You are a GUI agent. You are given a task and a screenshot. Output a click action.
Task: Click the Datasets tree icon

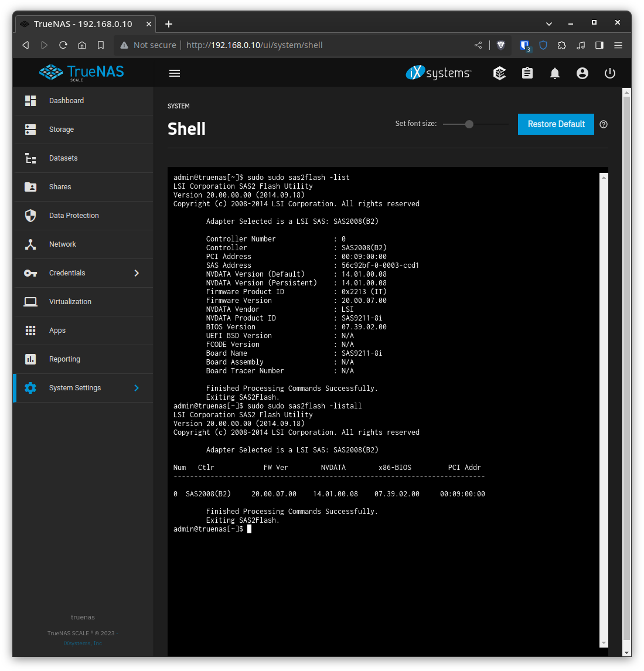click(30, 158)
